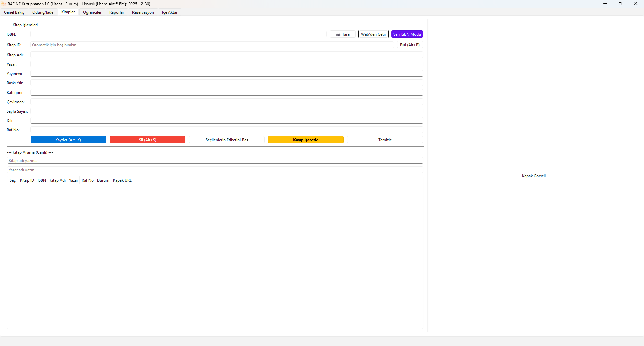The image size is (644, 346).
Task: Click the Kapak Görseli cover area
Action: click(534, 176)
